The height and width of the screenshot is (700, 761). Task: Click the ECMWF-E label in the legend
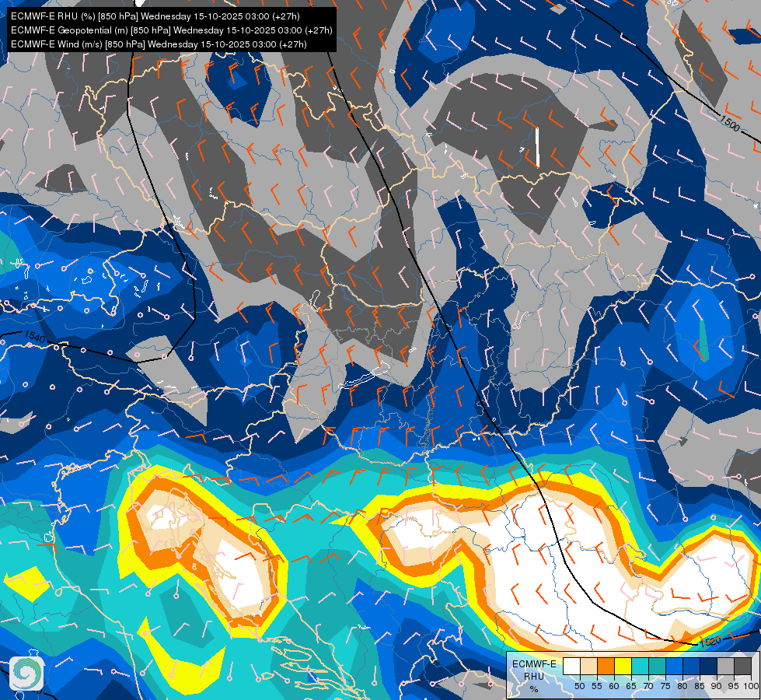coord(534,664)
